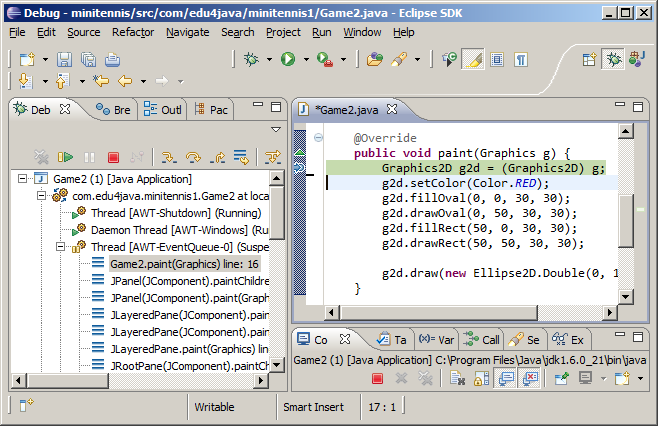Toggle Show Console on standard error

530,379
